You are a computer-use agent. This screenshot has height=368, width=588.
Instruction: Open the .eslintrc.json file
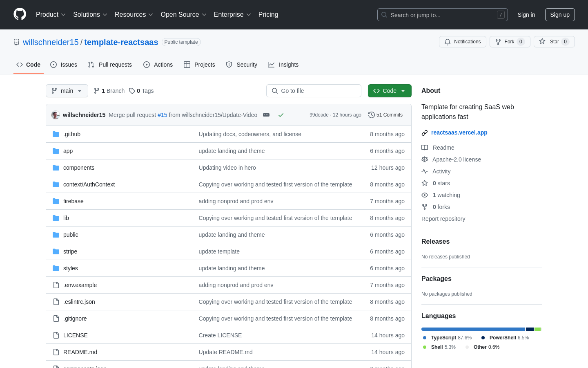pos(79,302)
